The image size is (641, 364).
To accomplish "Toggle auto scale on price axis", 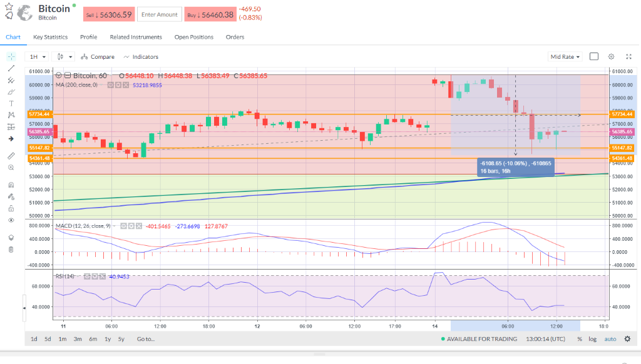I will click(610, 339).
